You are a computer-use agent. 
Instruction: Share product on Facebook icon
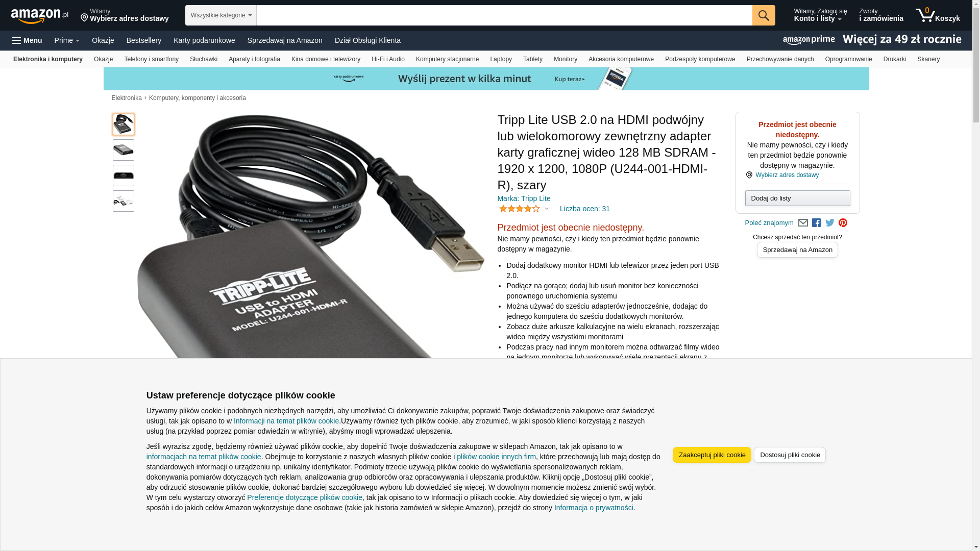816,223
